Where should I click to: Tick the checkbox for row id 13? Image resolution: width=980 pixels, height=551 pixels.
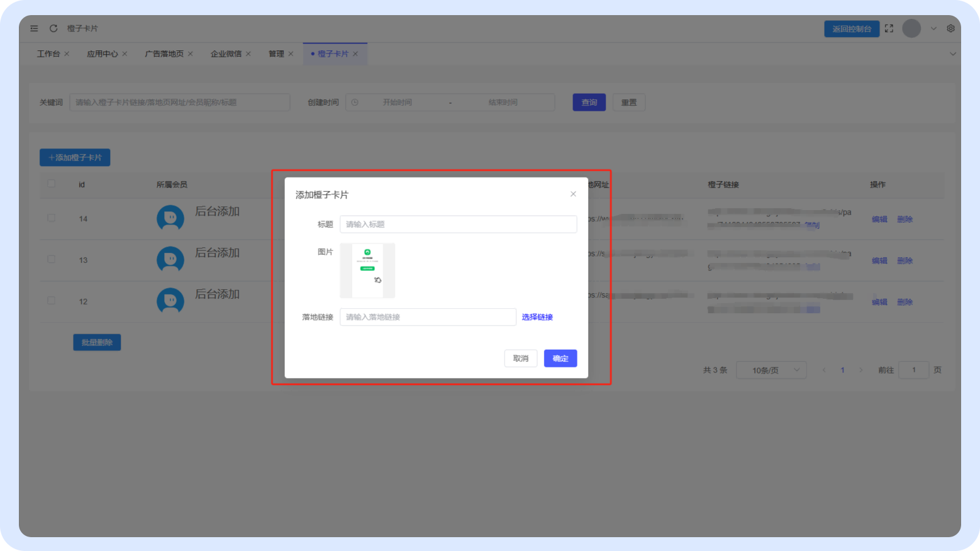[x=52, y=259]
